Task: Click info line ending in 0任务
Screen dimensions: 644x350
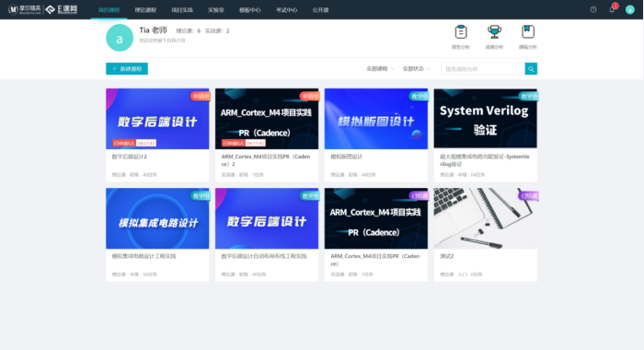Action: (461, 274)
